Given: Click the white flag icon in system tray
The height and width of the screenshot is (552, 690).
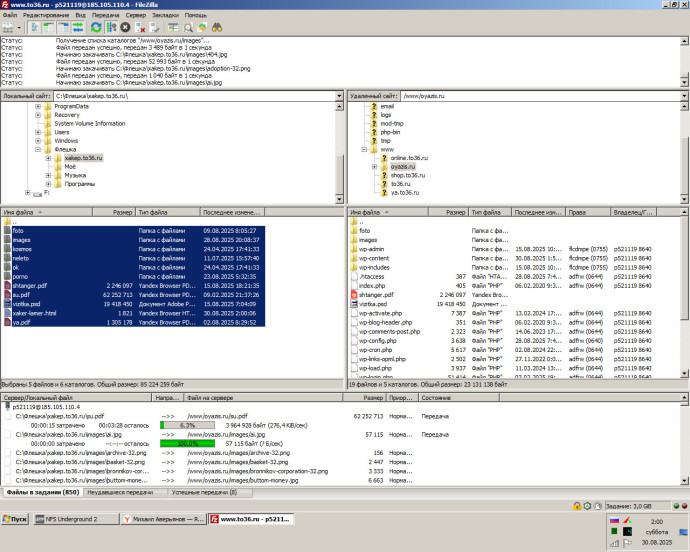Looking at the screenshot, I should tap(628, 543).
